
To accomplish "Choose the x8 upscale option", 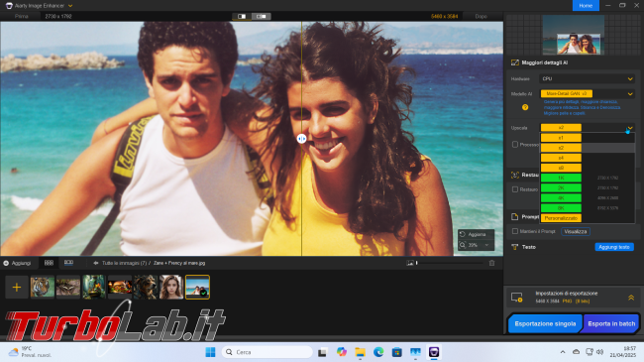I will pos(561,168).
